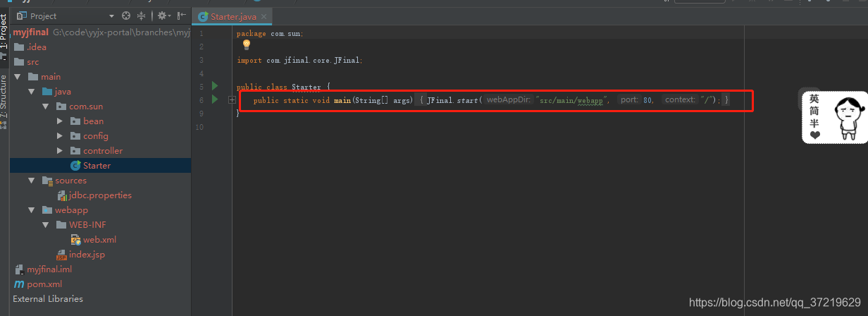This screenshot has width=868, height=316.
Task: Open the jdbc.properties file
Action: [100, 195]
